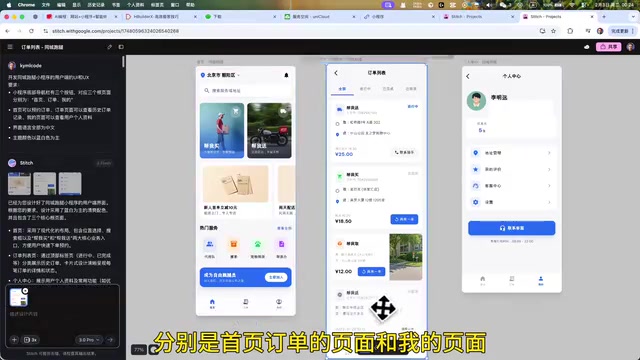This screenshot has width=640, height=360.
Task: Click install/cast icon beside bookmark star
Action: pos(542,31)
